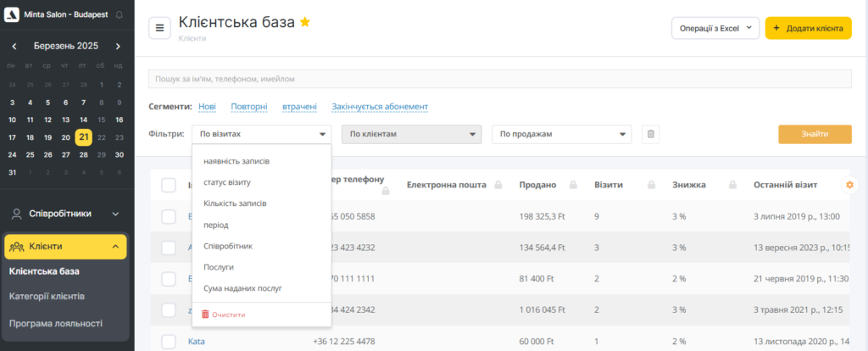
Task: Choose Сума наданих послуг filter option
Action: click(242, 288)
